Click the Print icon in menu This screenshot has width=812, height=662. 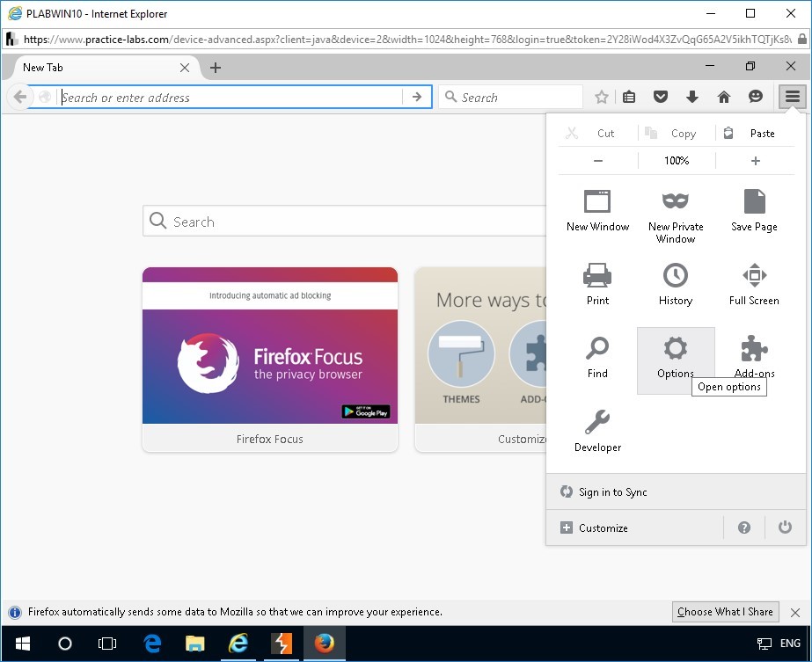(x=597, y=276)
